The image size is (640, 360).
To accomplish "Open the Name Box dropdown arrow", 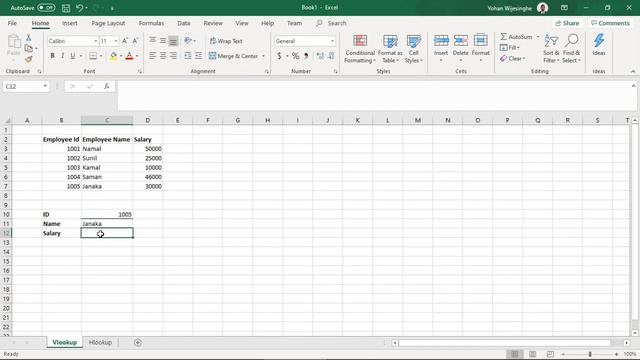I will [45, 87].
